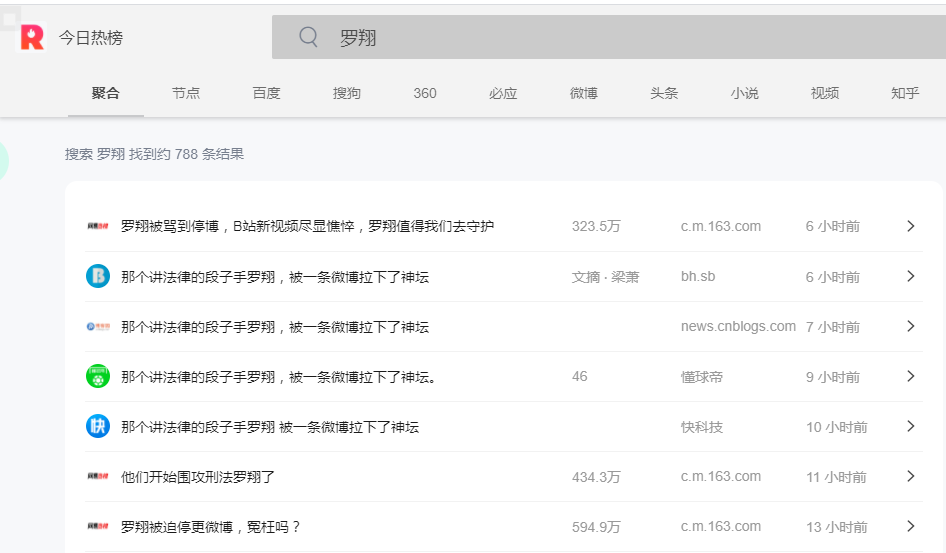Screen dimensions: 946x553
Task: Switch to the 360 tab
Action: (x=425, y=93)
